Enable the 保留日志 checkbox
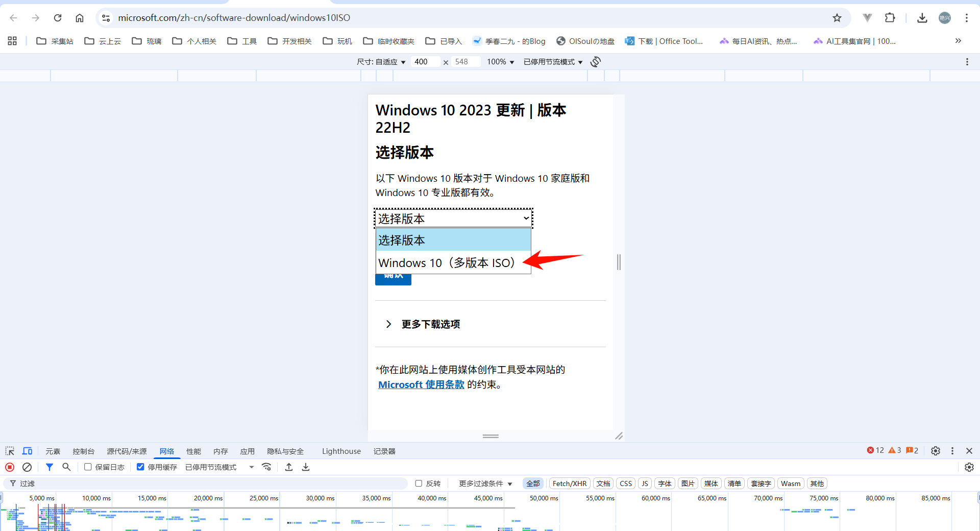Screen dimensions: 980x531 [x=88, y=467]
